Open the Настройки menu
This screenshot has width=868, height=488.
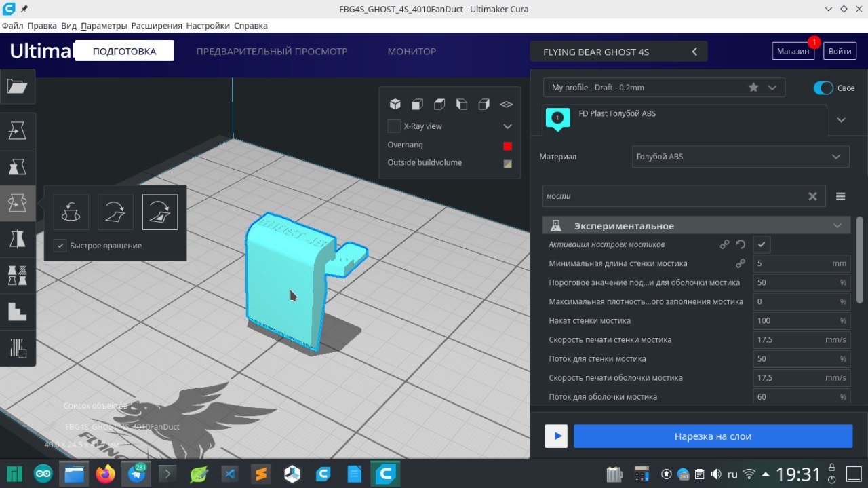pos(208,26)
